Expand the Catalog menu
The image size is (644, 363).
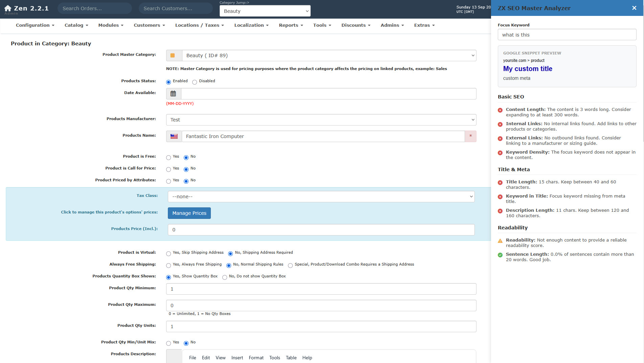pyautogui.click(x=76, y=25)
